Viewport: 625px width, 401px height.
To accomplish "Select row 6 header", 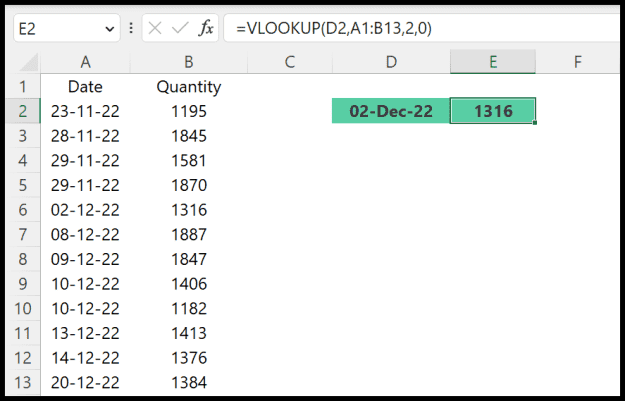I will [23, 210].
